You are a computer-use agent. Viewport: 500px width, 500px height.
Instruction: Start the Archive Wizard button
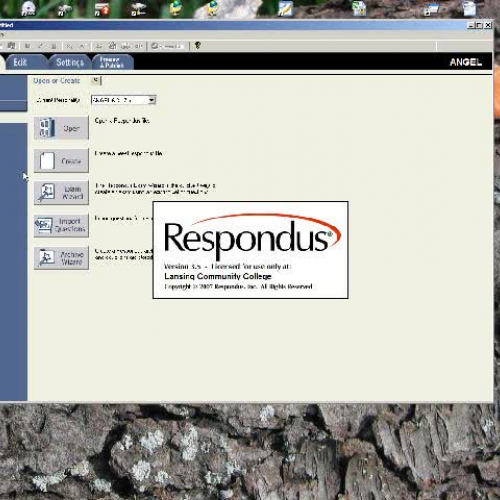(61, 258)
